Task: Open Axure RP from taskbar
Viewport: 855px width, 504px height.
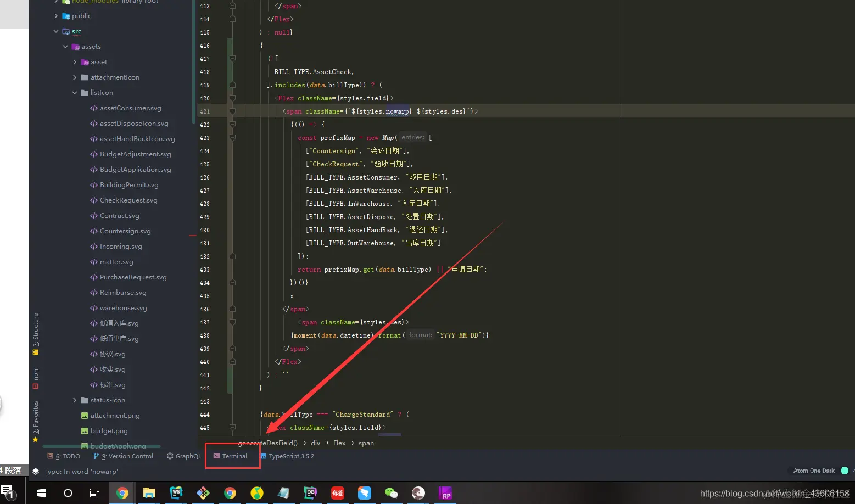Action: [x=445, y=493]
